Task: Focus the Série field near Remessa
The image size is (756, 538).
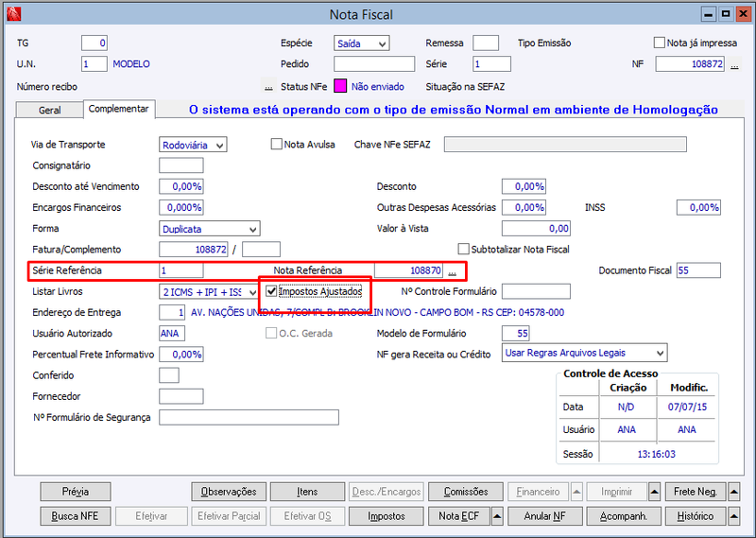Action: (x=491, y=64)
